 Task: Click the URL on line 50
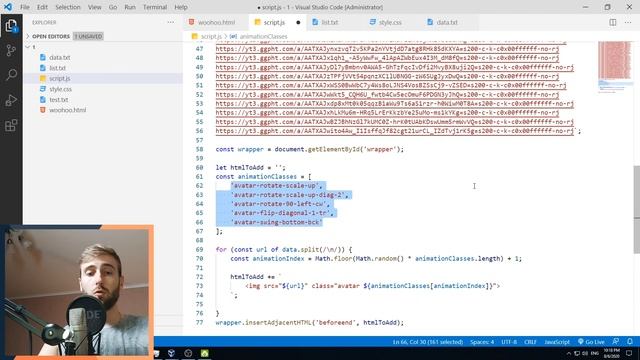coord(387,76)
